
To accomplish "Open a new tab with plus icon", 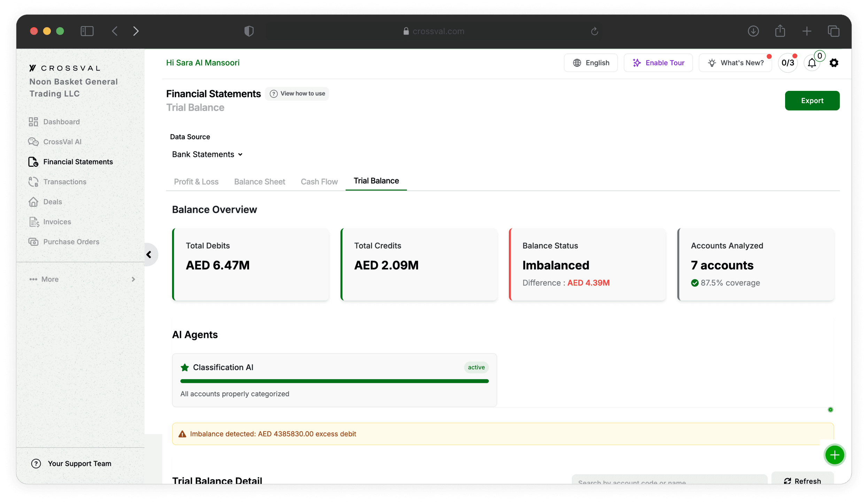I will coord(807,31).
